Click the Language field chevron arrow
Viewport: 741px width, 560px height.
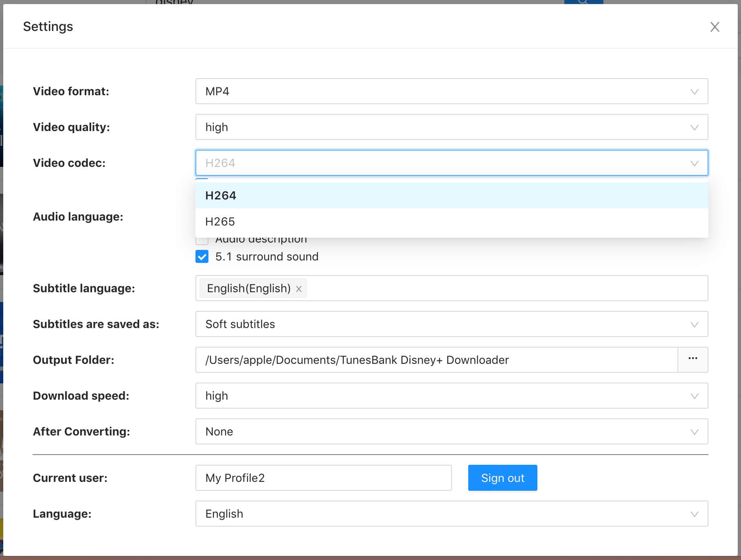tap(694, 514)
